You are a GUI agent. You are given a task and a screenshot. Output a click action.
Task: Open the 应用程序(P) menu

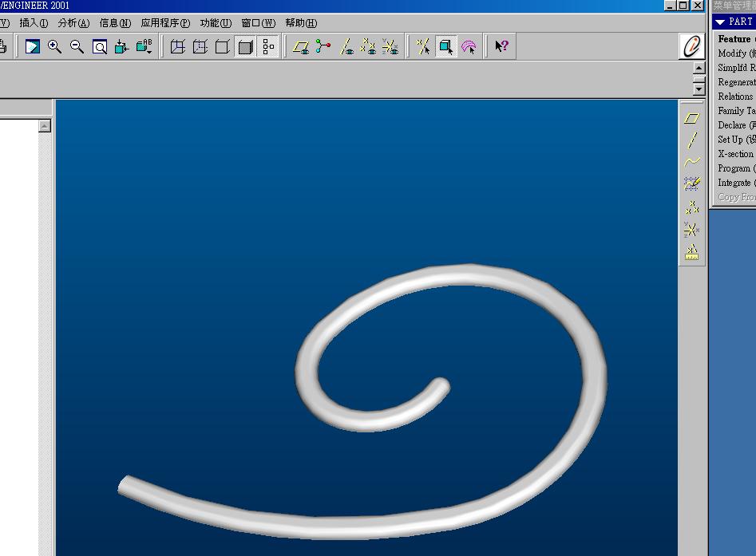[x=165, y=23]
